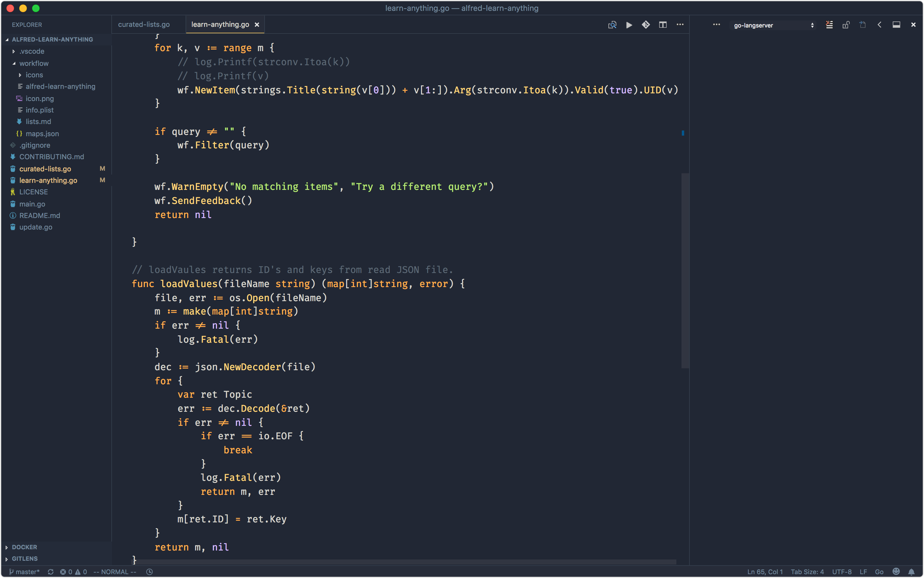
Task: Open feedback smiley icon in status bar
Action: [896, 572]
